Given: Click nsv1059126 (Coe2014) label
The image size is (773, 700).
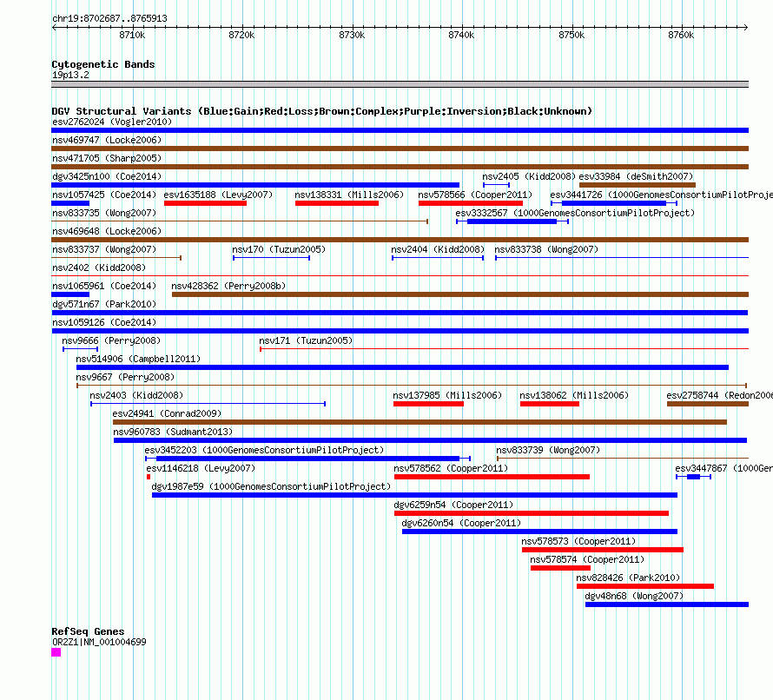Looking at the screenshot, I should point(104,322).
